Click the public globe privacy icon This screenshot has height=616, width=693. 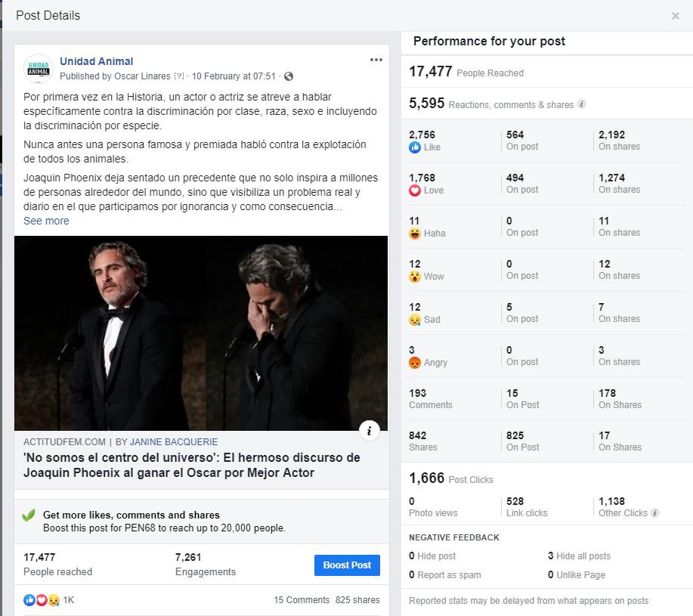coord(289,76)
